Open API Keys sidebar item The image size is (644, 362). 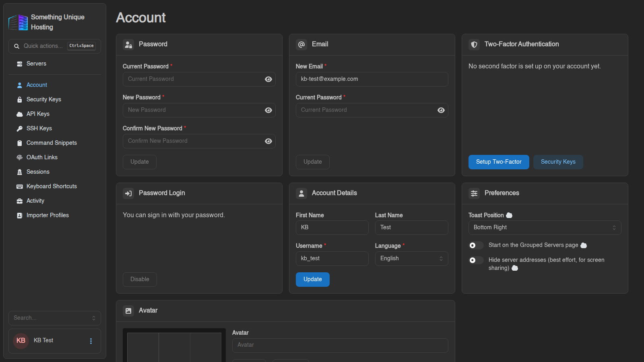click(55, 114)
